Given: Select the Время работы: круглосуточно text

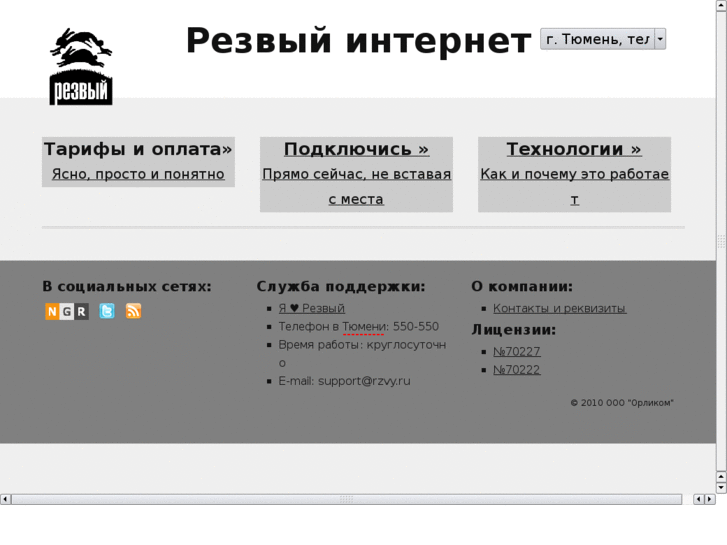Looking at the screenshot, I should (362, 354).
